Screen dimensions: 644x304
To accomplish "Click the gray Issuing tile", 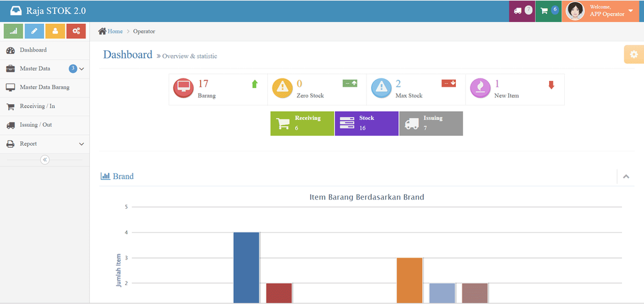I will coord(431,124).
